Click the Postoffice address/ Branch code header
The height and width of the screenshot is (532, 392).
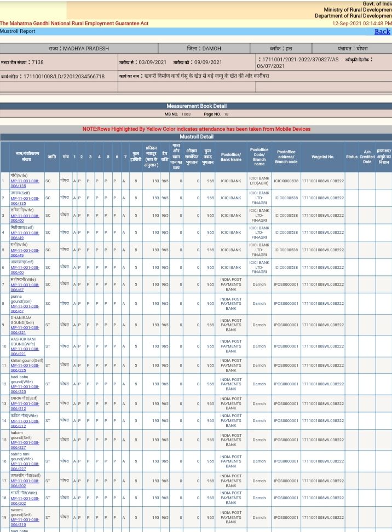pos(286,157)
